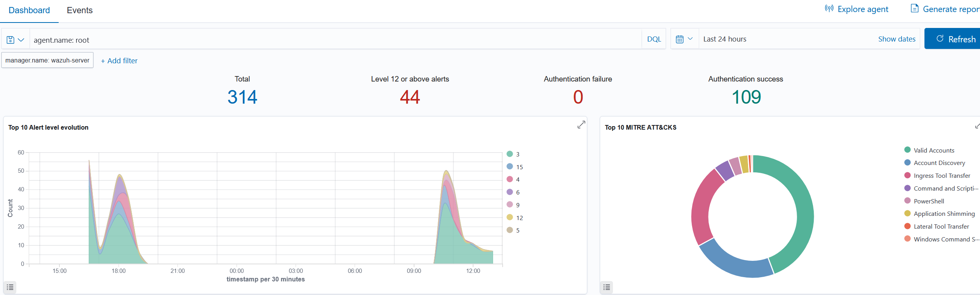
Task: Click the Explore agent antenna icon
Action: click(x=829, y=9)
